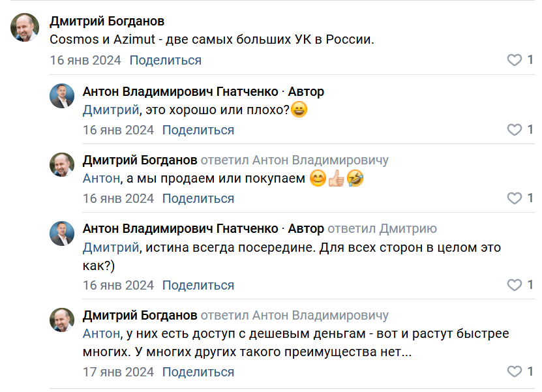Click '16 янв 2024' timestamp of top comment

85,60
